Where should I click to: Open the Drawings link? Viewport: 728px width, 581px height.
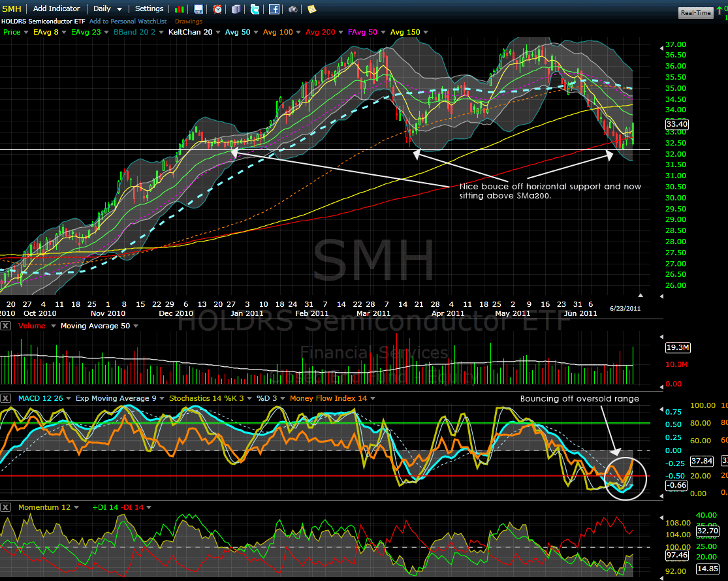click(189, 22)
